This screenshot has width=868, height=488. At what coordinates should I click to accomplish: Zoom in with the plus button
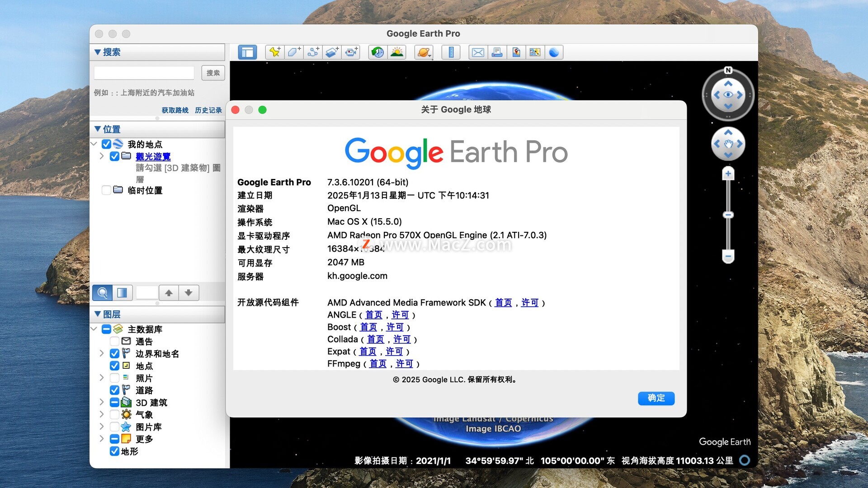728,174
